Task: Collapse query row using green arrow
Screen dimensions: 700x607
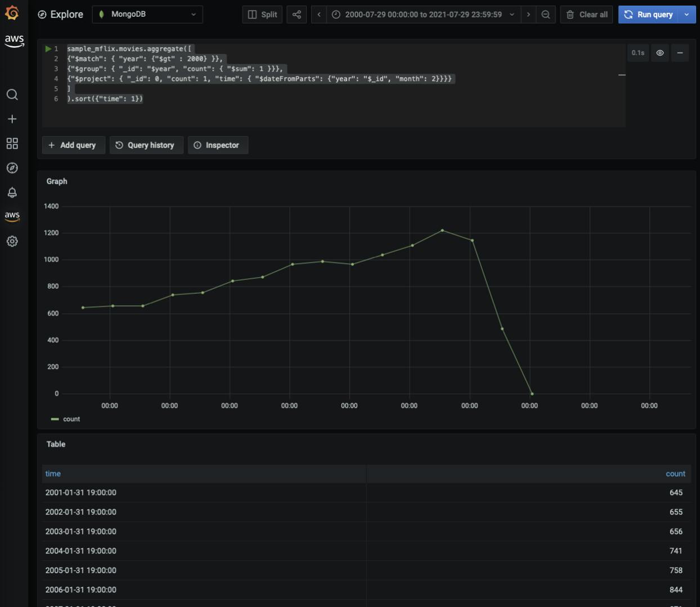Action: pyautogui.click(x=48, y=49)
